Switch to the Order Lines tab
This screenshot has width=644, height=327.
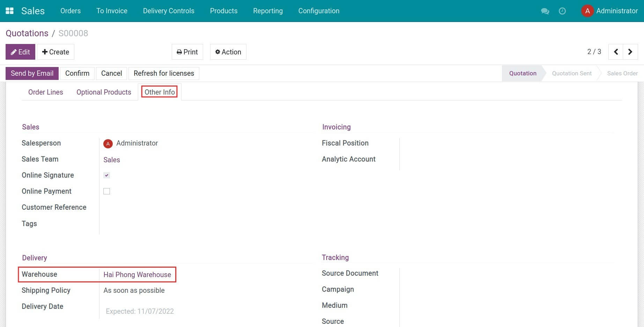coord(46,92)
